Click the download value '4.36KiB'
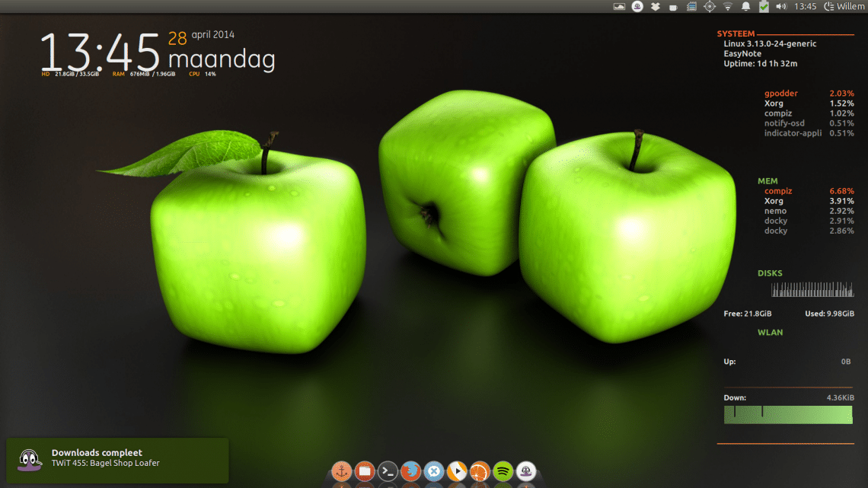The height and width of the screenshot is (488, 868). (x=841, y=398)
